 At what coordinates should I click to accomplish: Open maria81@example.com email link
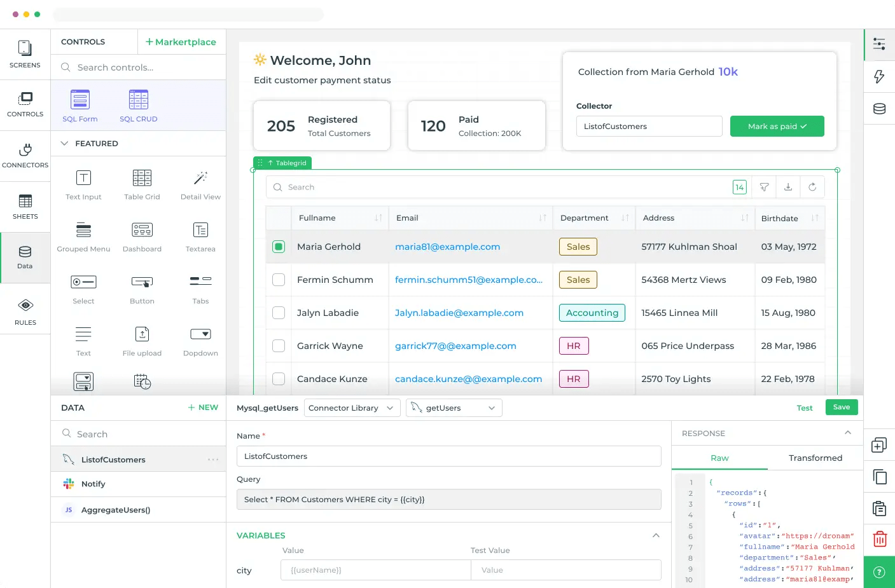coord(447,247)
